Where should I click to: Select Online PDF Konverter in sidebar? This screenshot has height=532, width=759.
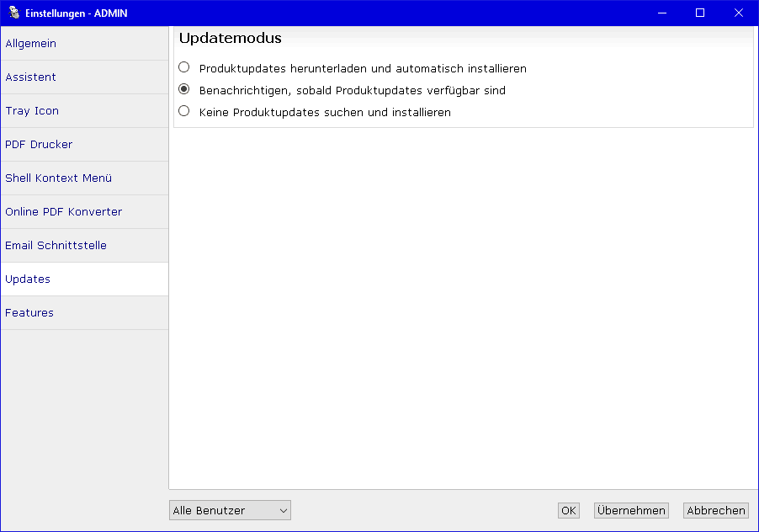tap(84, 211)
